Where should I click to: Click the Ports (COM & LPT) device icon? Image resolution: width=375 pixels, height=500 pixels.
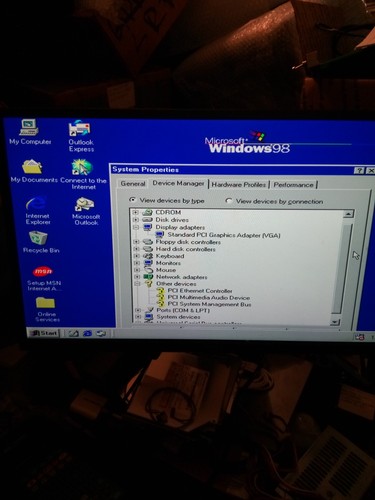pyautogui.click(x=149, y=310)
